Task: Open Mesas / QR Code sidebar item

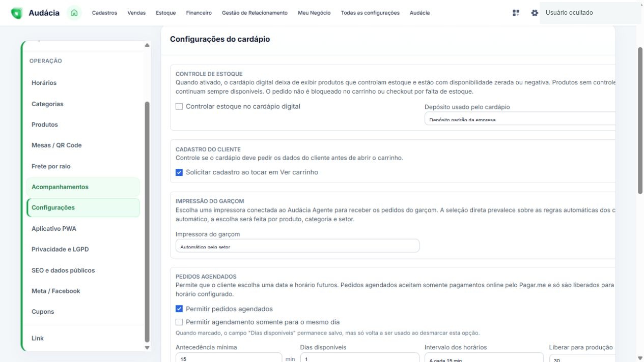Action: pos(83,145)
